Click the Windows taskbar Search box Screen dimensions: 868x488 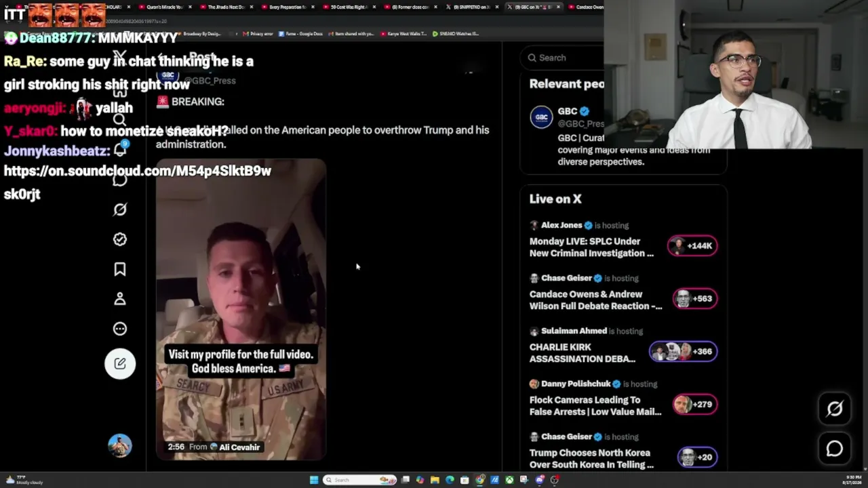359,480
